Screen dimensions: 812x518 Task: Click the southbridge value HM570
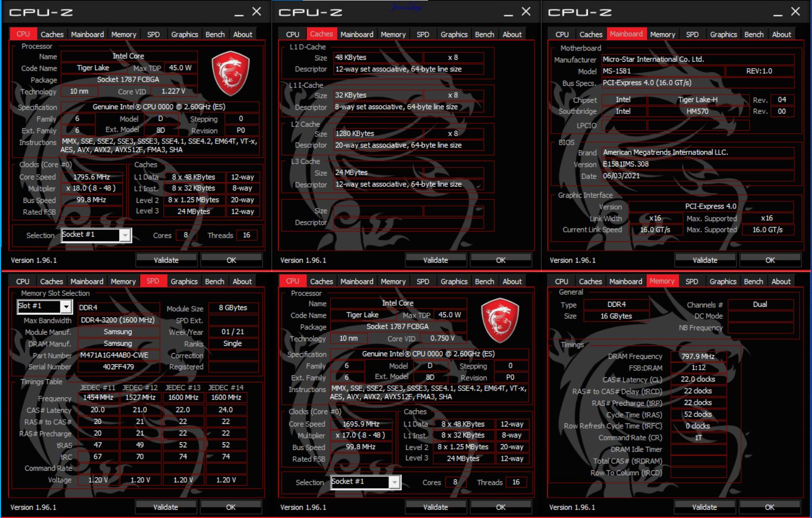[x=698, y=111]
